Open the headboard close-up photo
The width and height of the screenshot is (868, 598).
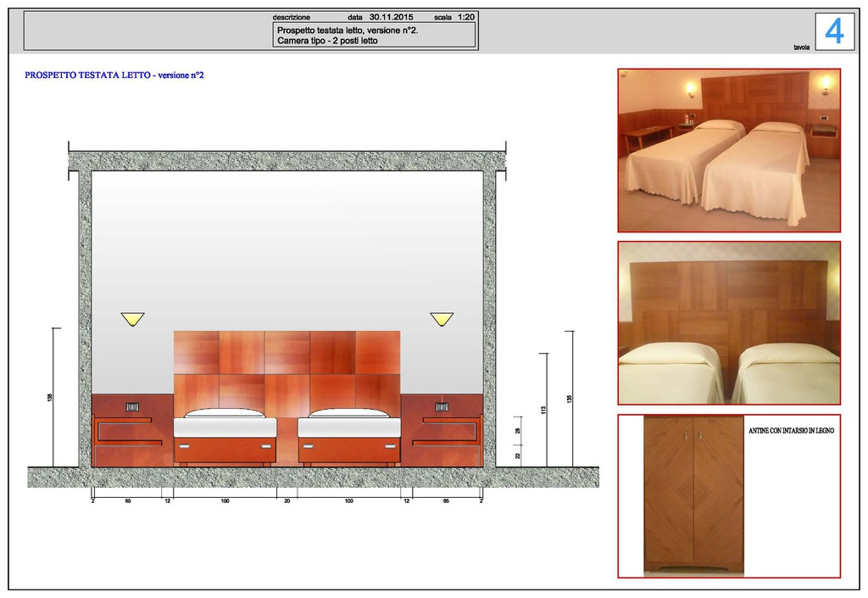728,322
